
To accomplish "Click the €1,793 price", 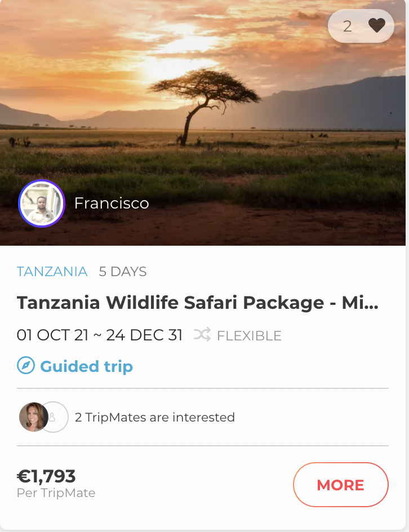I will tap(46, 476).
